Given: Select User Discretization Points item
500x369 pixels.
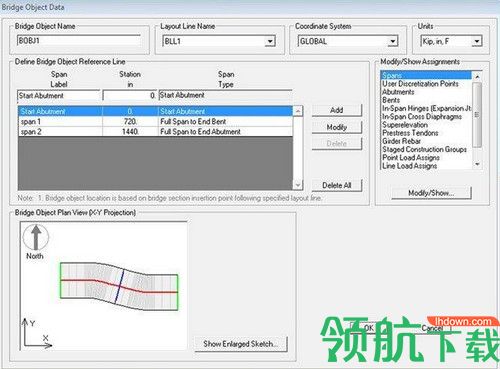Looking at the screenshot, I should (420, 84).
